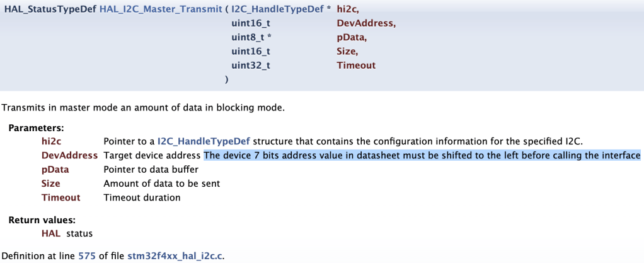Click Size argument in the function signature
The width and height of the screenshot is (644, 263).
click(x=347, y=51)
